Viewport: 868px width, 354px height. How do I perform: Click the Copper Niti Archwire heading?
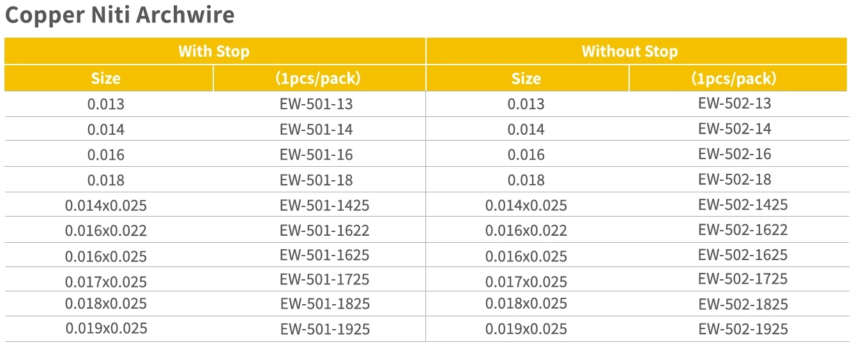point(119,15)
